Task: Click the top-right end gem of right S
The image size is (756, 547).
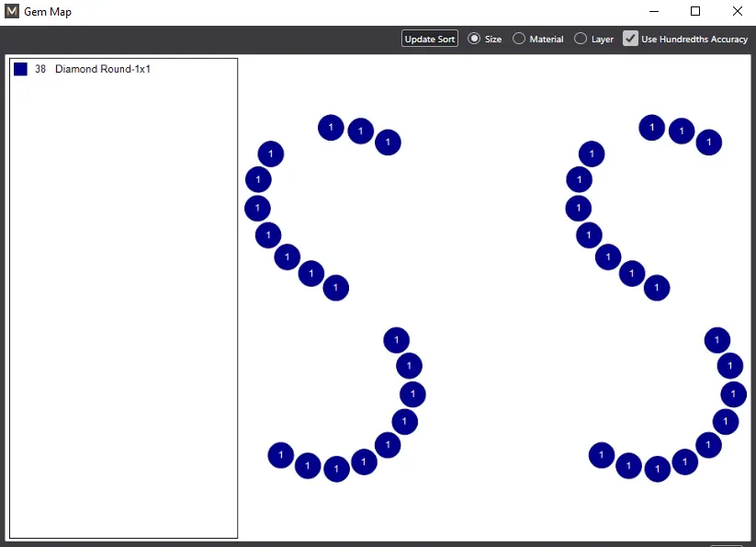Action: [x=708, y=142]
